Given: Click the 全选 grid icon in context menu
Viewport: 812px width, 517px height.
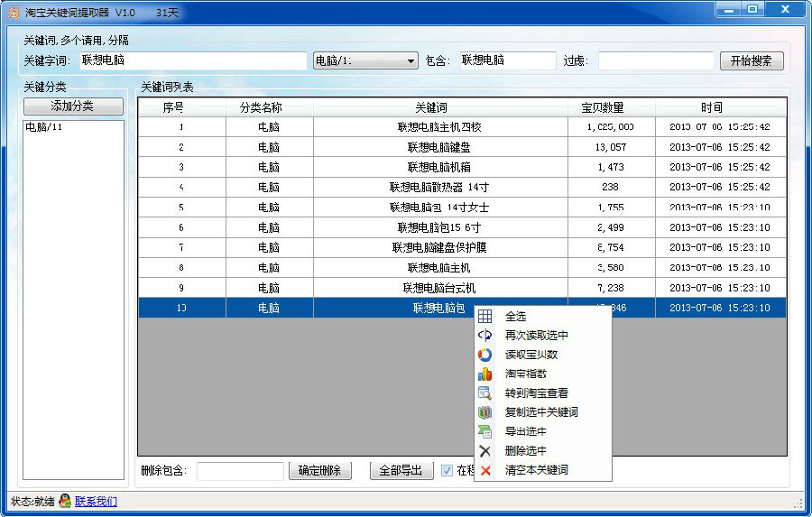Looking at the screenshot, I should click(x=485, y=317).
